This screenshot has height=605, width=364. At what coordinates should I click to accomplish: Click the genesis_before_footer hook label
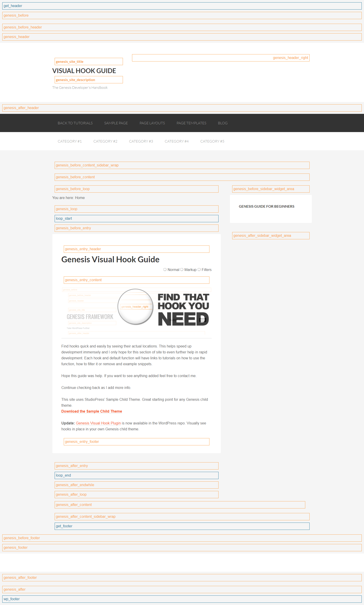click(x=182, y=538)
